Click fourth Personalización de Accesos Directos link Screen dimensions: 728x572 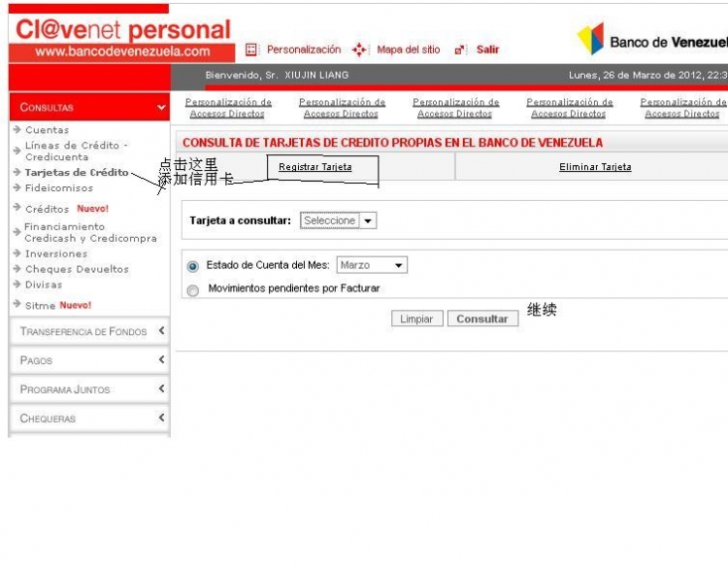[569, 108]
